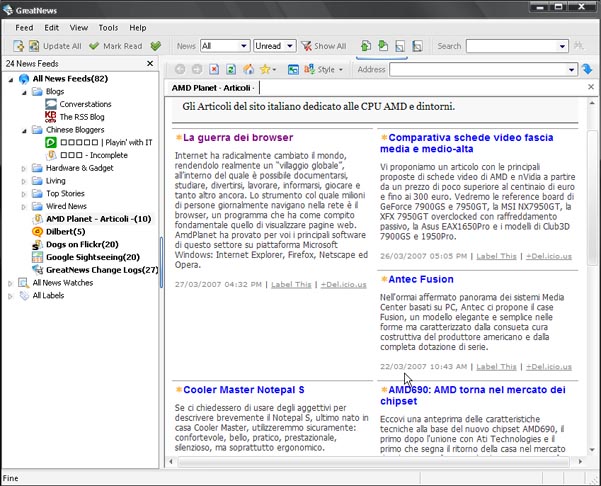Click the Address input field

tap(478, 70)
